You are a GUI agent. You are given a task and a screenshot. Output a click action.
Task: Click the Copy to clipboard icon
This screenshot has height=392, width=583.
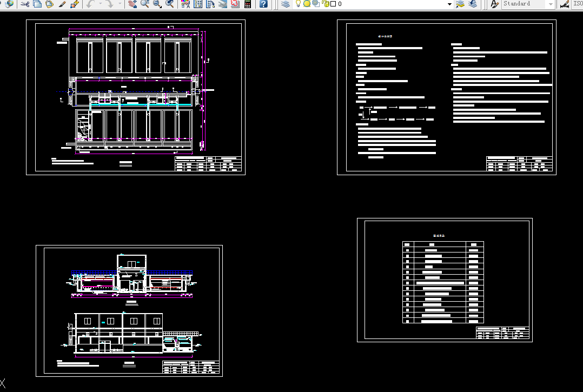[37, 4]
